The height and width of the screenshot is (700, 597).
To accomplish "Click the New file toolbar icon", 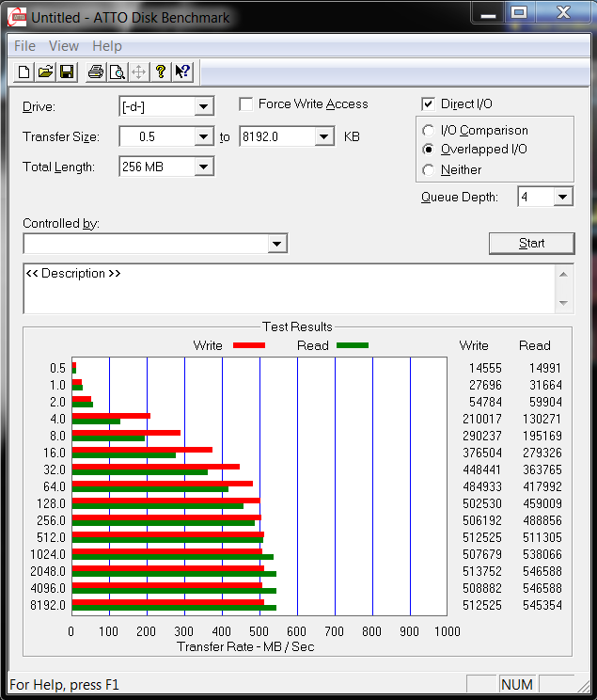I will pos(24,72).
